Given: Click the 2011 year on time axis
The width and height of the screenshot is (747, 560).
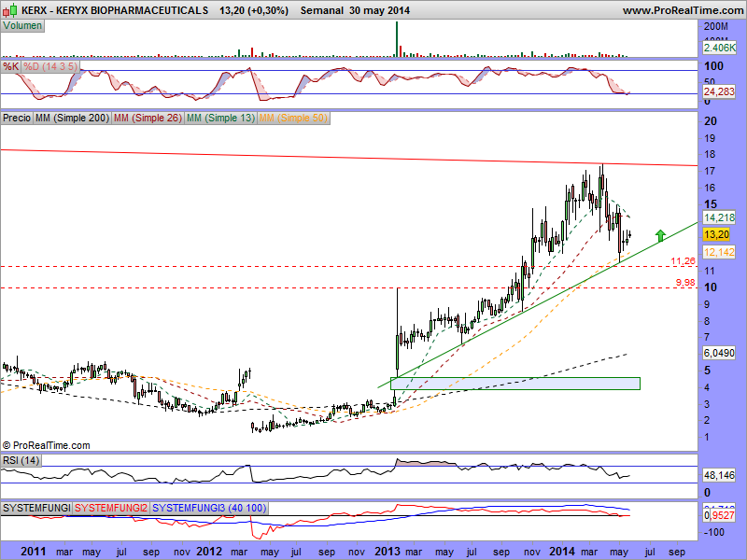Looking at the screenshot, I should [x=34, y=552].
